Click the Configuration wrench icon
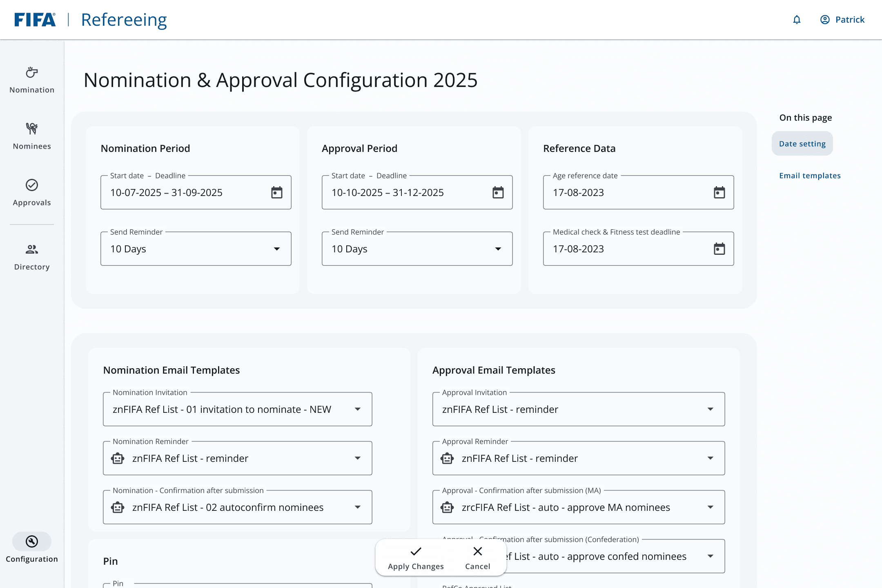Viewport: 882px width, 588px height. click(x=32, y=541)
